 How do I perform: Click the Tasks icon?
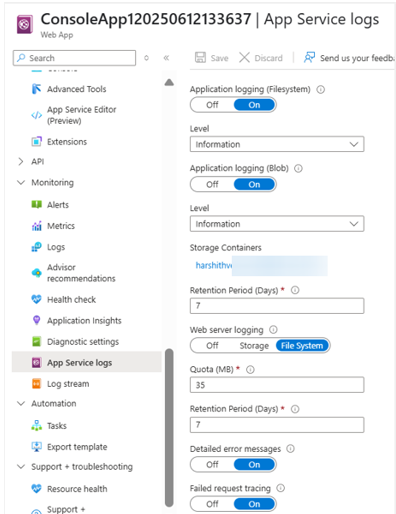point(36,425)
